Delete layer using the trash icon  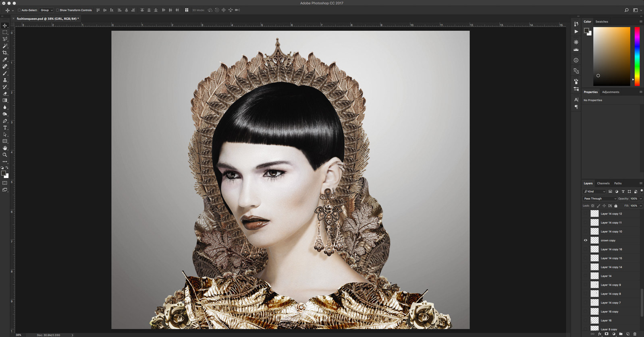[635, 334]
